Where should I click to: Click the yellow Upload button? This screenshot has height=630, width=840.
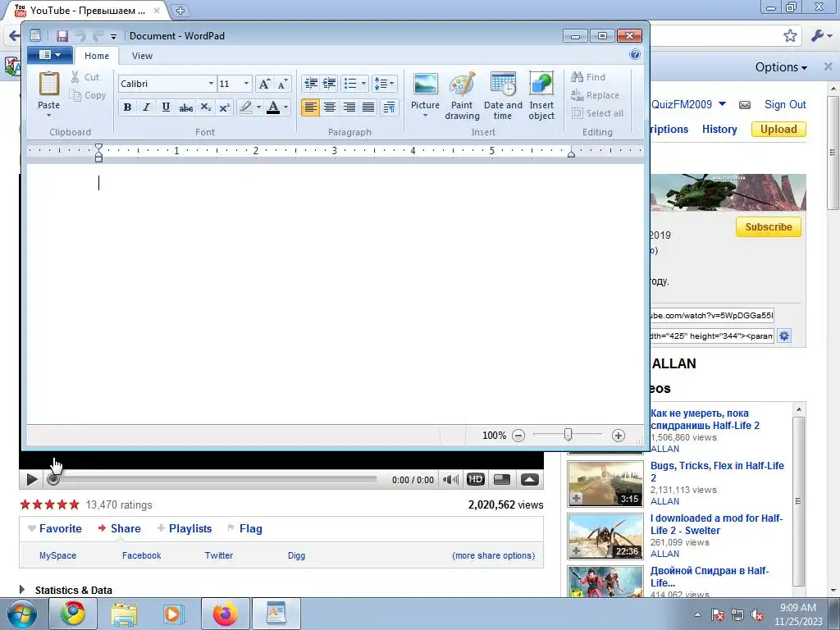(778, 129)
